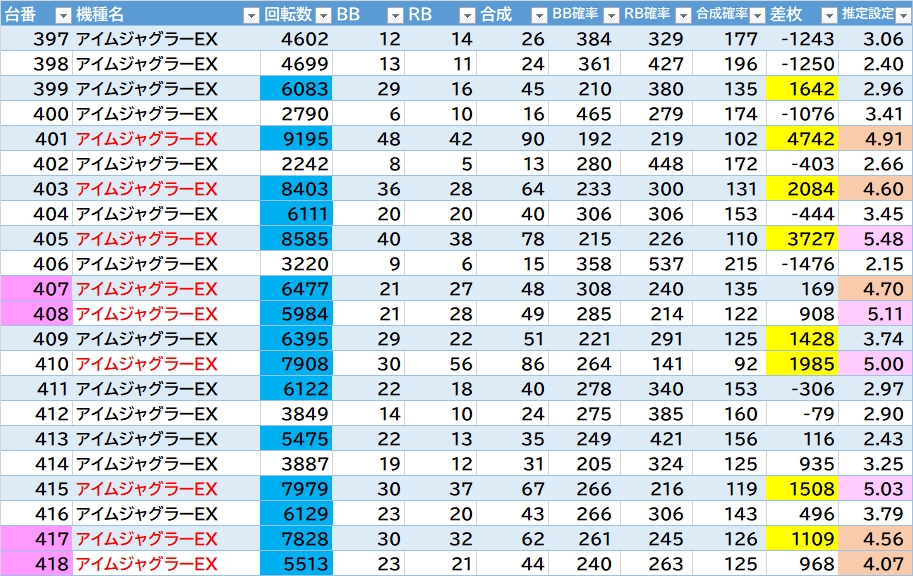Select estimated setting cell 4.91
The height and width of the screenshot is (576, 913).
[876, 139]
